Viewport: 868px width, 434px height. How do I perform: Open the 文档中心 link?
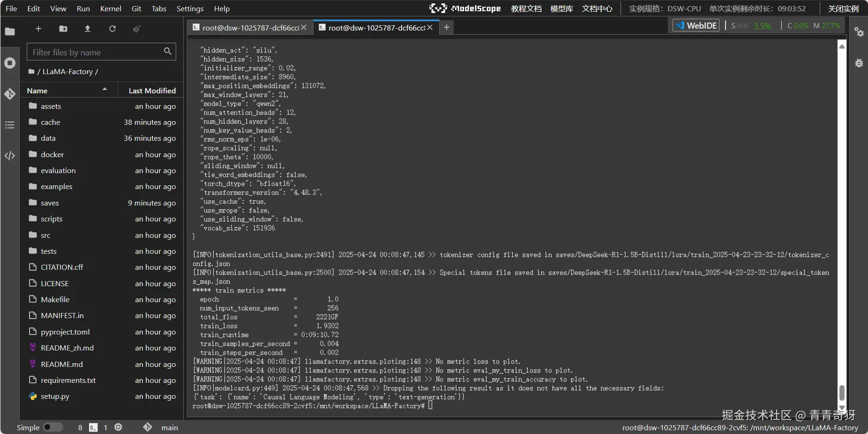597,8
